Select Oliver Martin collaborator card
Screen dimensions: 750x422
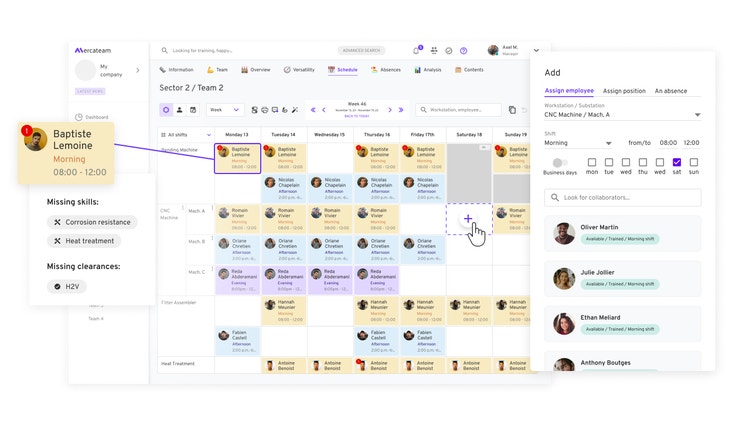pyautogui.click(x=622, y=233)
